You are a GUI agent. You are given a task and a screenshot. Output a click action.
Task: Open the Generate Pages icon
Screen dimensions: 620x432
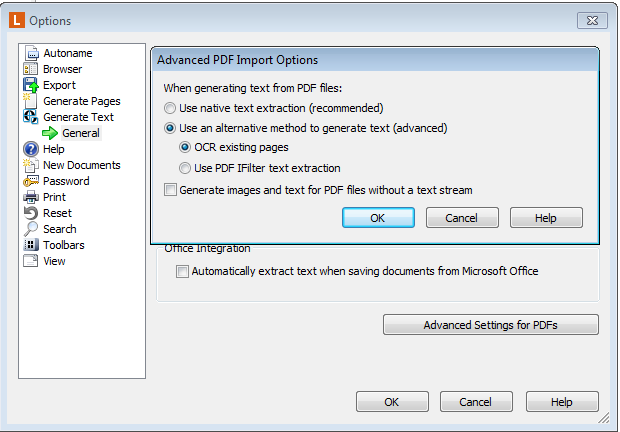[30, 101]
